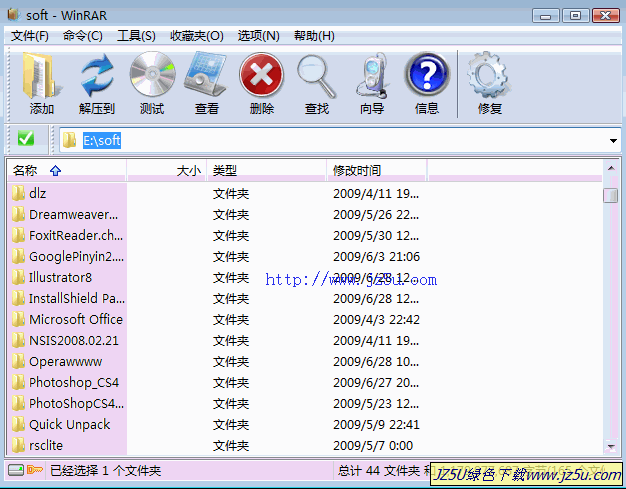Sort by Modified (修改时间) column header
Image resolution: width=626 pixels, height=489 pixels.
[376, 170]
